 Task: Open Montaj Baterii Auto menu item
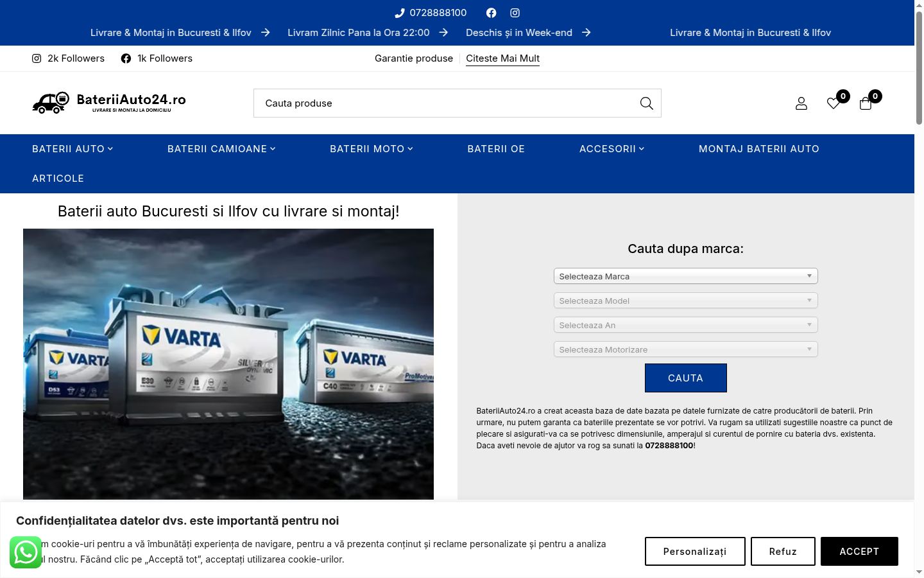[759, 149]
